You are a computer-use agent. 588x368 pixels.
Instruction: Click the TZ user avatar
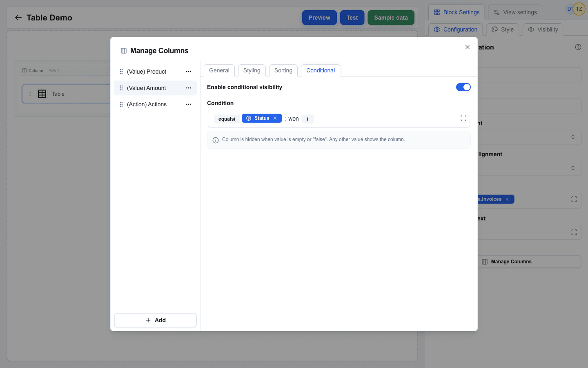click(x=579, y=9)
